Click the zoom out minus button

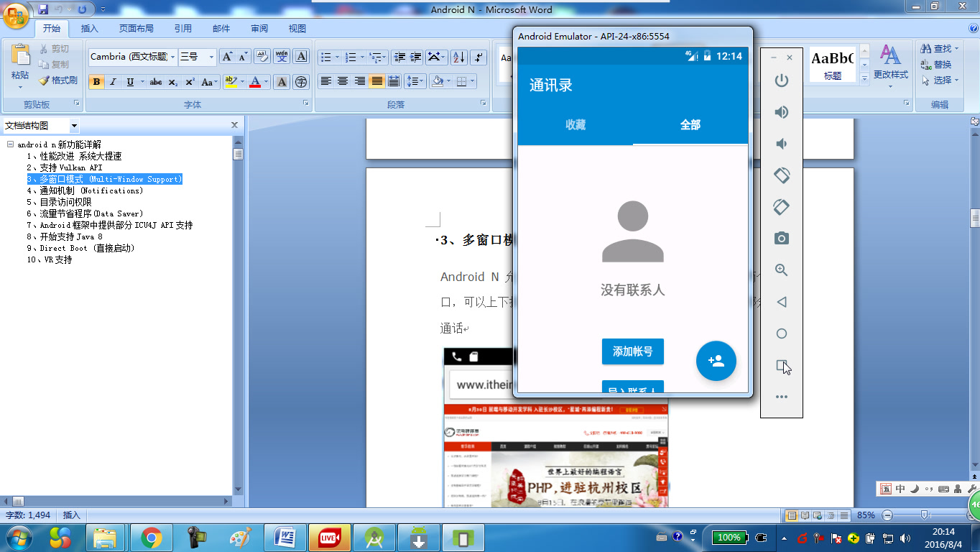[887, 515]
